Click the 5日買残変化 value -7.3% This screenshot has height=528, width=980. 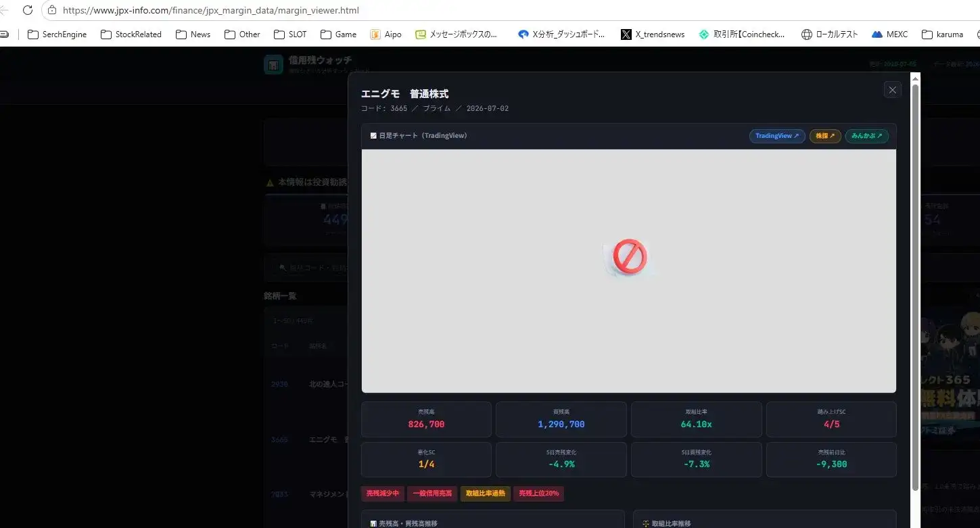tap(696, 464)
